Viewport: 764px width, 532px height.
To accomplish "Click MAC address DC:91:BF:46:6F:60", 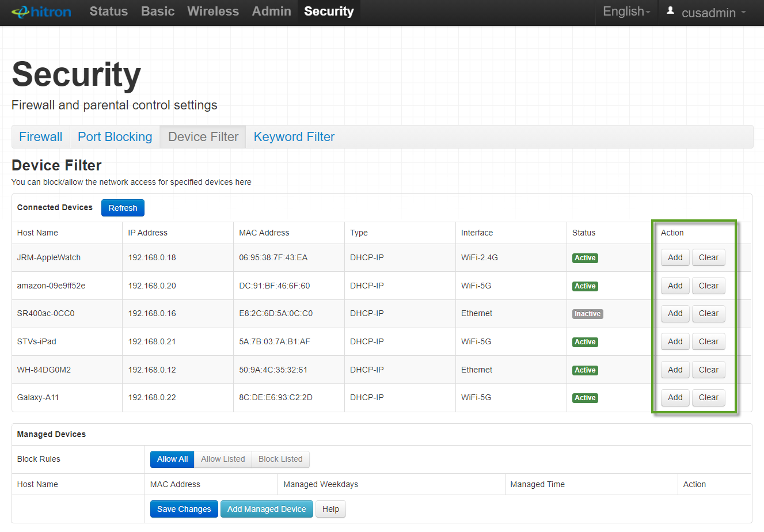I will pos(275,286).
